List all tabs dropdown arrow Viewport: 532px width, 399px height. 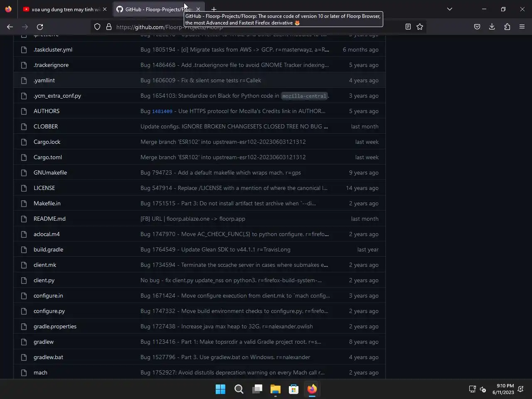pyautogui.click(x=449, y=9)
